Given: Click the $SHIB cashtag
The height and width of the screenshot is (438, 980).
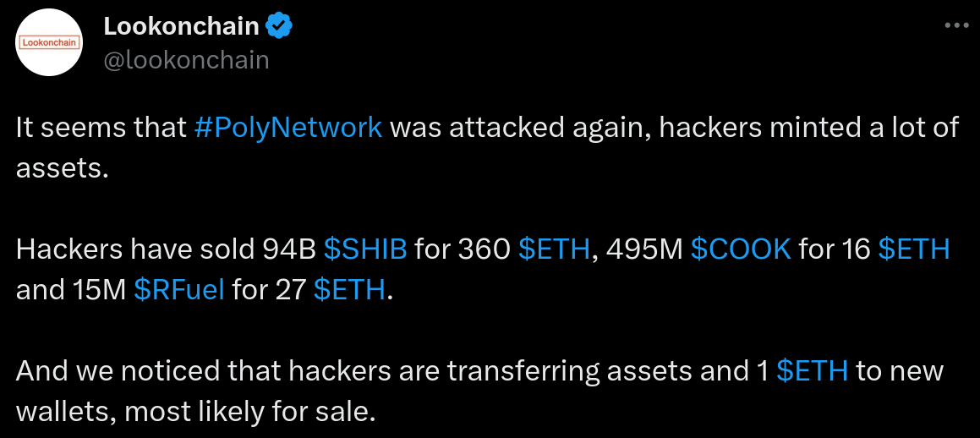Looking at the screenshot, I should coord(365,250).
